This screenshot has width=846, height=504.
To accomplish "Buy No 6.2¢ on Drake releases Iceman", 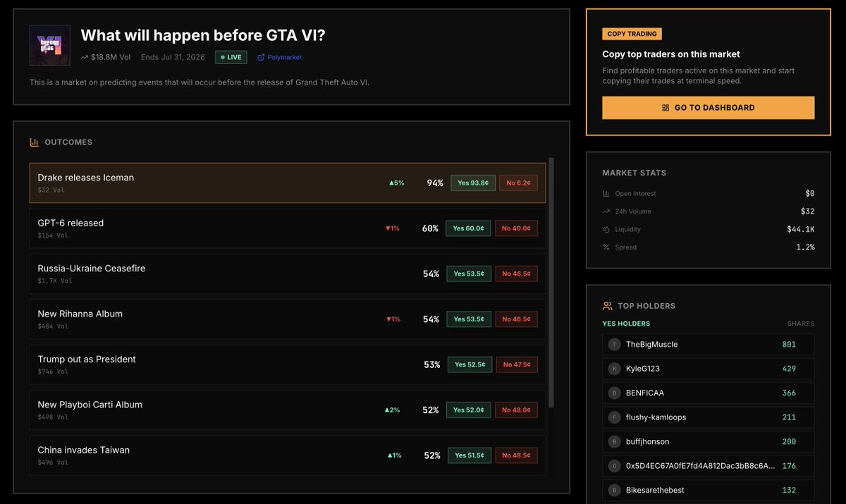I will (x=518, y=183).
